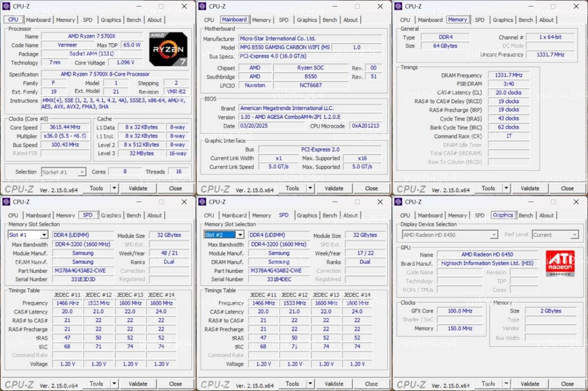Open the Bench tab in the Slot #2 window
The width and height of the screenshot is (588, 391).
point(330,215)
